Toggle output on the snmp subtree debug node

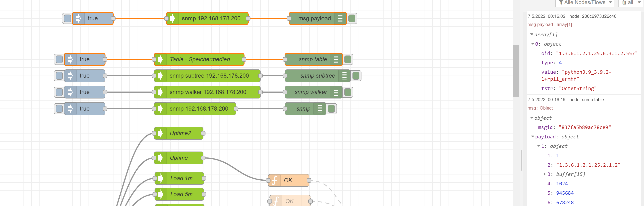[356, 76]
